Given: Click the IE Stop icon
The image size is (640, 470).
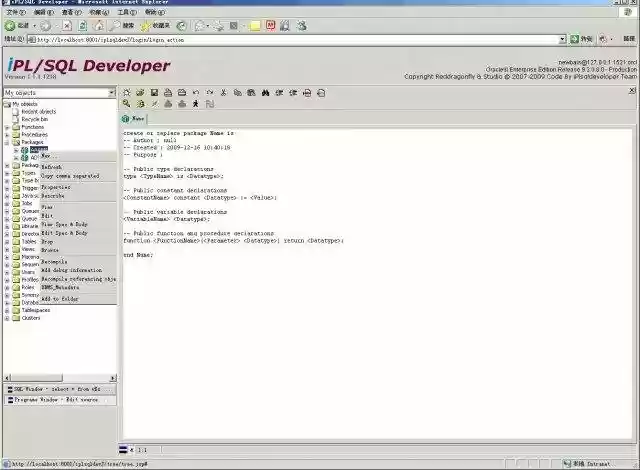Looking at the screenshot, I should [x=67, y=26].
